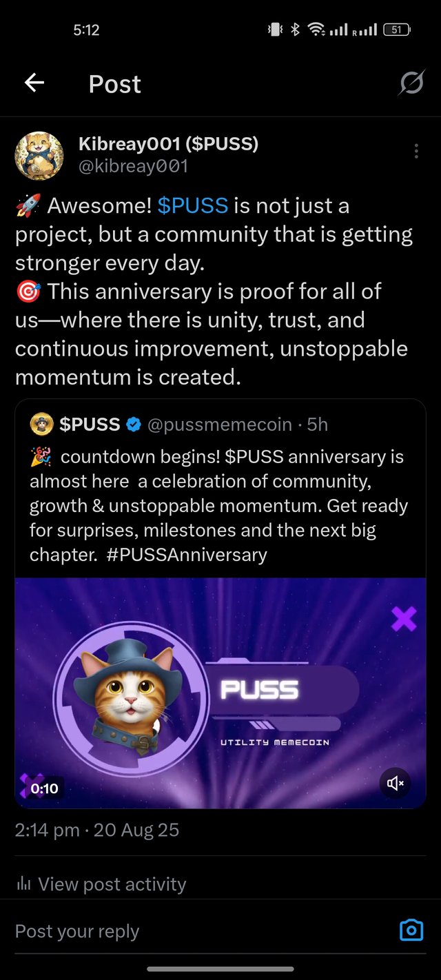Open the small $PUSS quoted-post avatar
Viewport: 441px width, 980px height.
tap(42, 425)
